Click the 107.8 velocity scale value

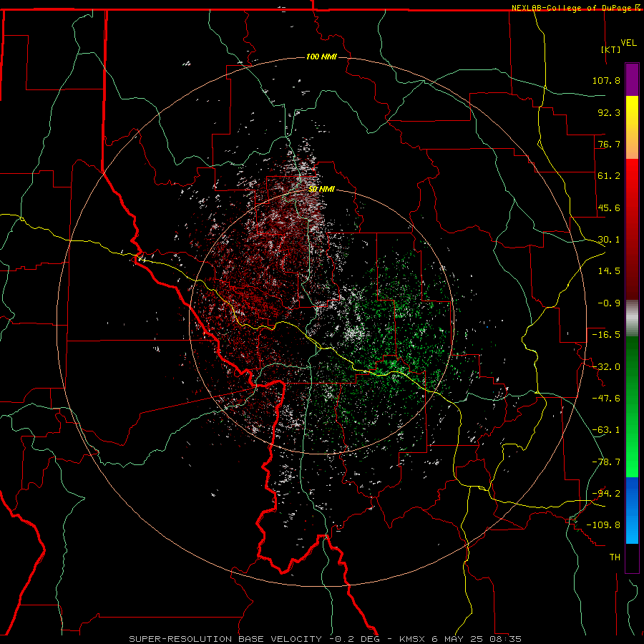pos(606,80)
